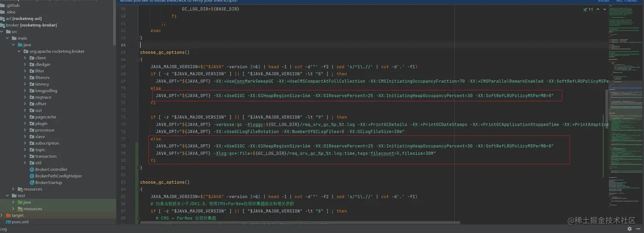Collapse the org.apache.rocketmq.broker package
Screen dimensions: 644x233
[x=19, y=51]
